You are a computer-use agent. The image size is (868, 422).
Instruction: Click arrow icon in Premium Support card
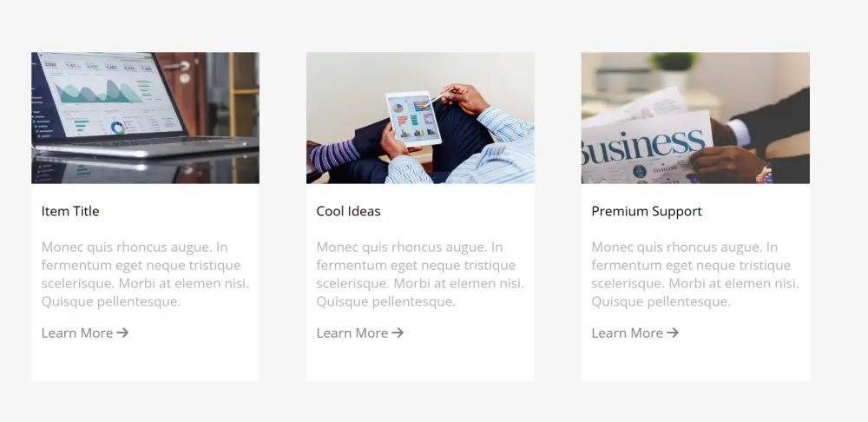pyautogui.click(x=673, y=333)
